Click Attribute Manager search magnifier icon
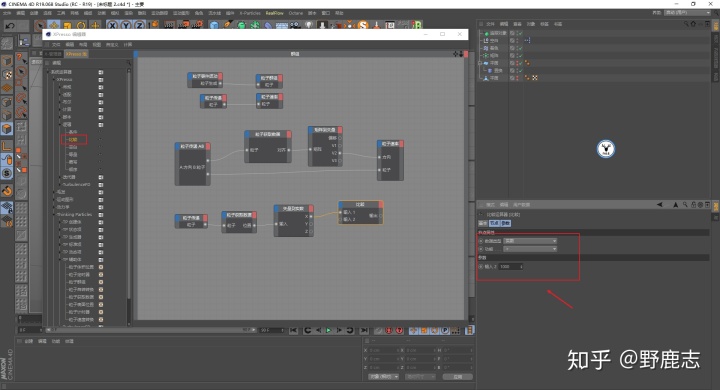This screenshot has width=720, height=390. (x=685, y=205)
